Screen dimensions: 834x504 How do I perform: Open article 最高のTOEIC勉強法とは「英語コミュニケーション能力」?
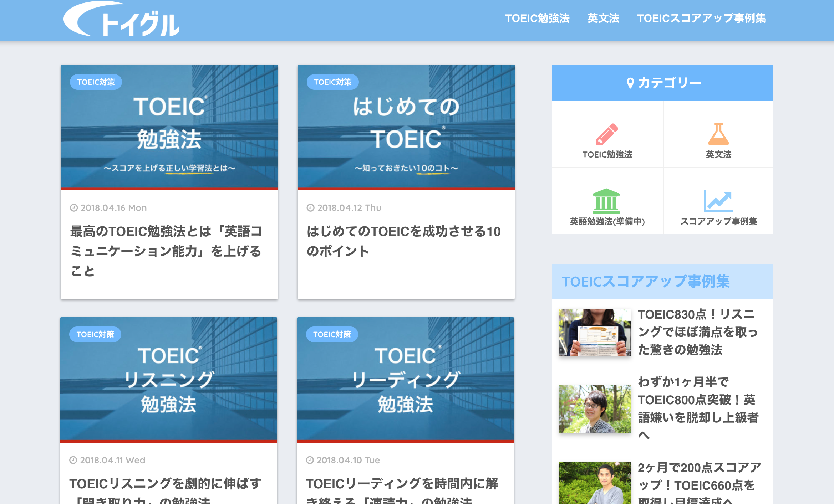pyautogui.click(x=166, y=251)
